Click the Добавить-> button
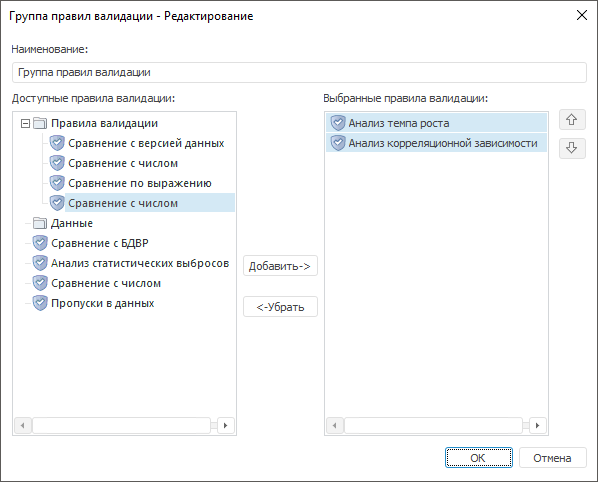 coord(280,266)
